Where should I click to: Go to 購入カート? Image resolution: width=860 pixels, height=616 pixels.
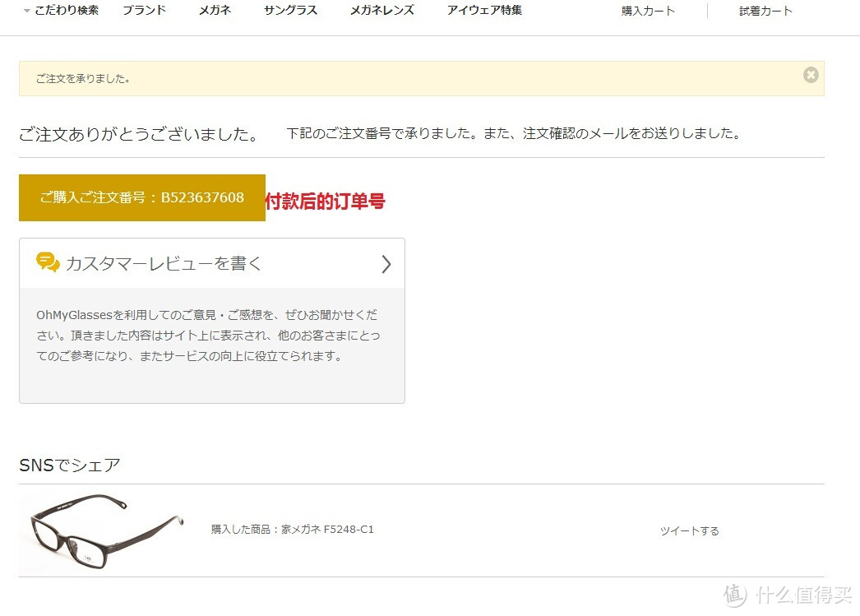tap(648, 11)
